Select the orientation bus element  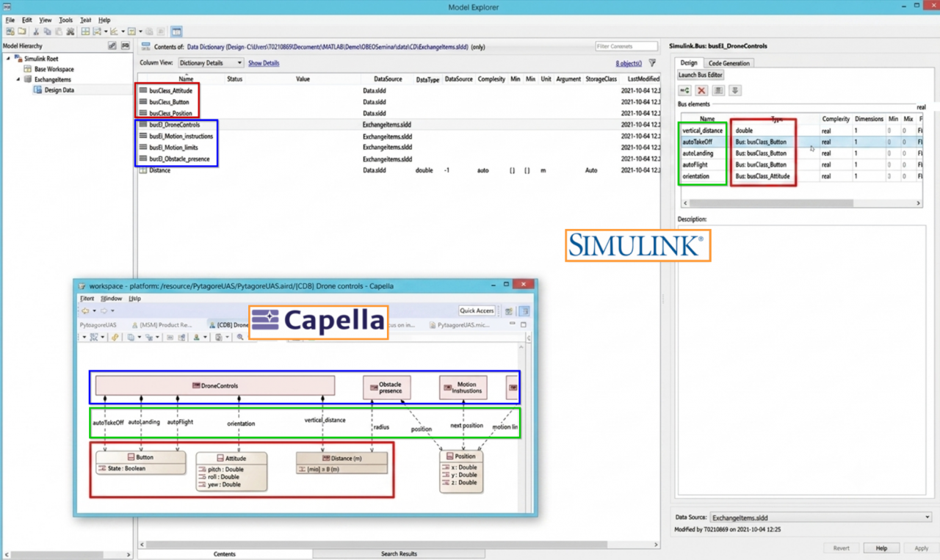pos(800,176)
